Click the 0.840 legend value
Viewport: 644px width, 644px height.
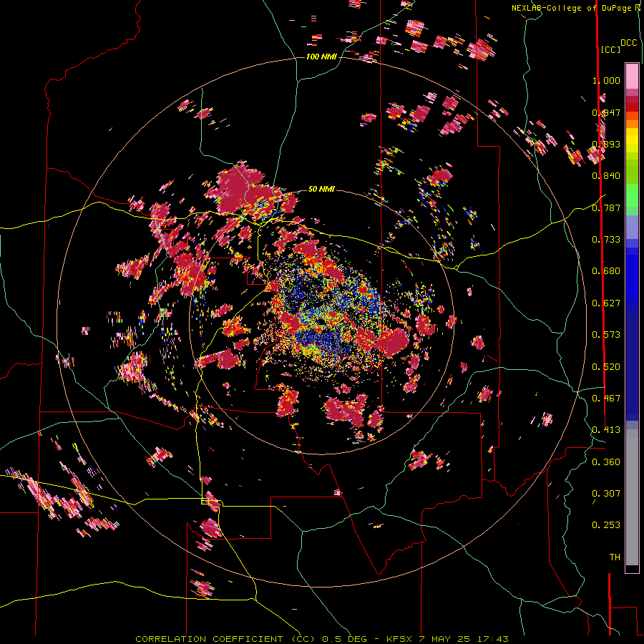point(606,176)
